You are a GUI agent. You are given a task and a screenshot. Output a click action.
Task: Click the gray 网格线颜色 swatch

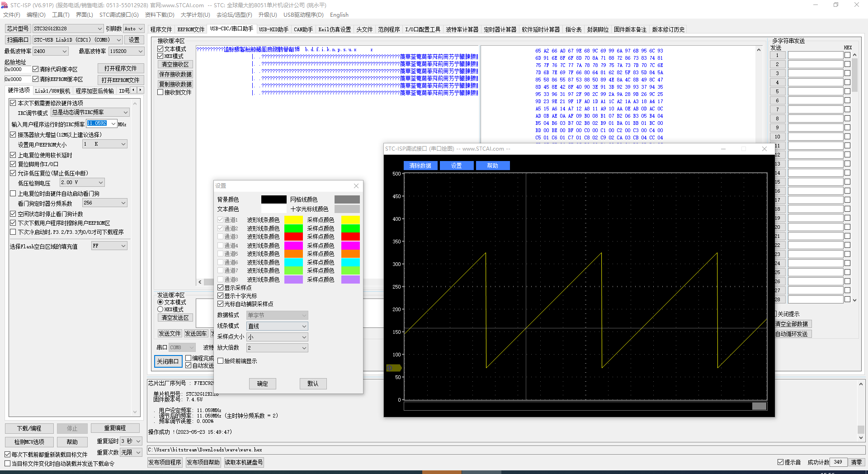[x=347, y=199]
